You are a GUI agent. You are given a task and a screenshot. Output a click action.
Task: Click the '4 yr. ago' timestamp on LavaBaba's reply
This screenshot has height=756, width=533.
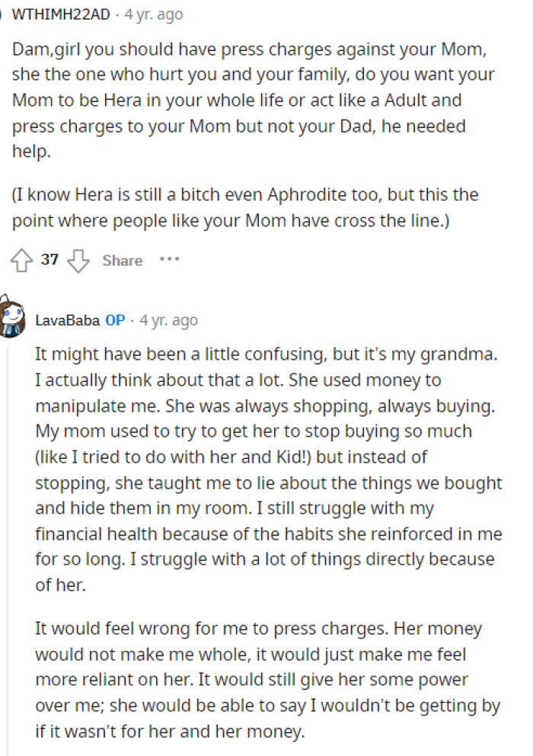(x=169, y=320)
